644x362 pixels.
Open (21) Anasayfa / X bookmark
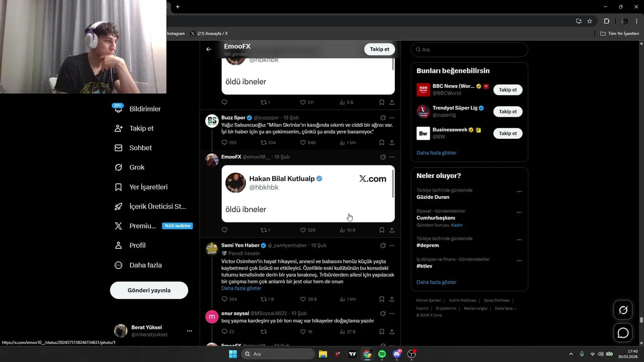pos(209,34)
